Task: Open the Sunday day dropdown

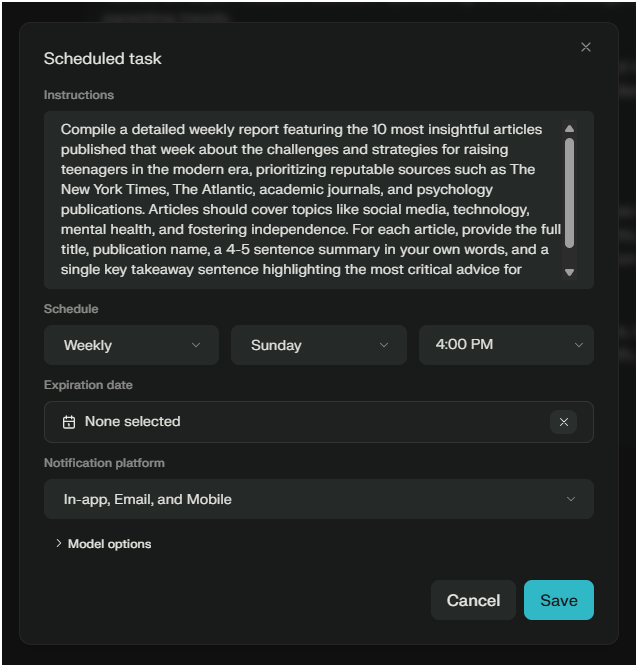Action: pos(318,345)
